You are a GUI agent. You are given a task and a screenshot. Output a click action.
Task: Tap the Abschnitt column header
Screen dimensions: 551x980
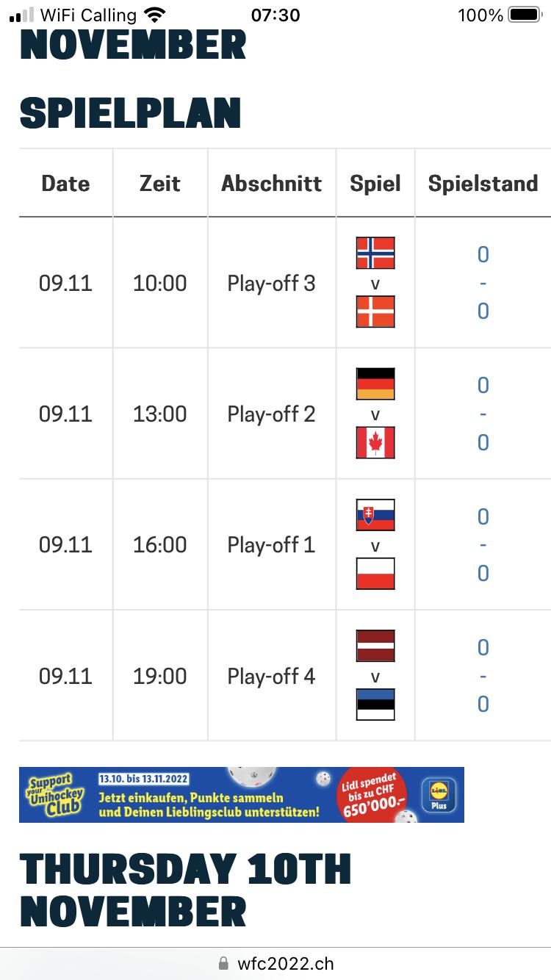(272, 183)
